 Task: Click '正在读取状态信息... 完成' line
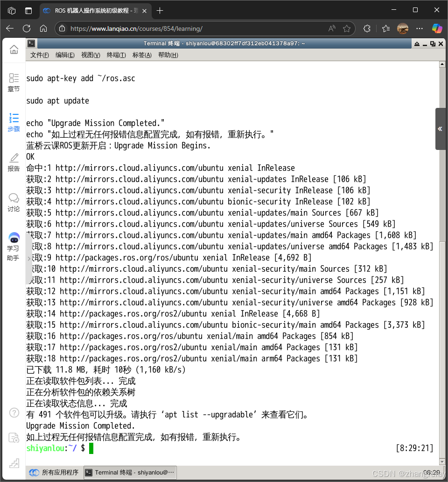[x=77, y=404]
